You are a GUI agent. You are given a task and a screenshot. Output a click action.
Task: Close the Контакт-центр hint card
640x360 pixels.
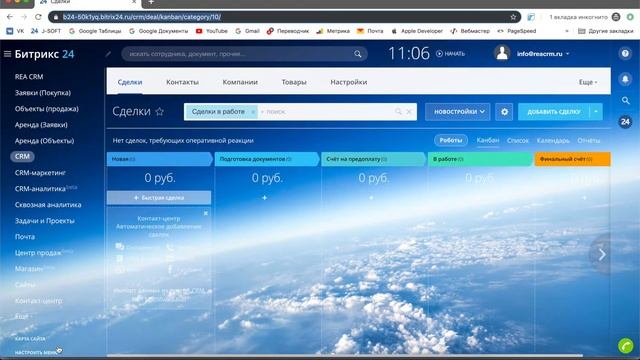206,213
